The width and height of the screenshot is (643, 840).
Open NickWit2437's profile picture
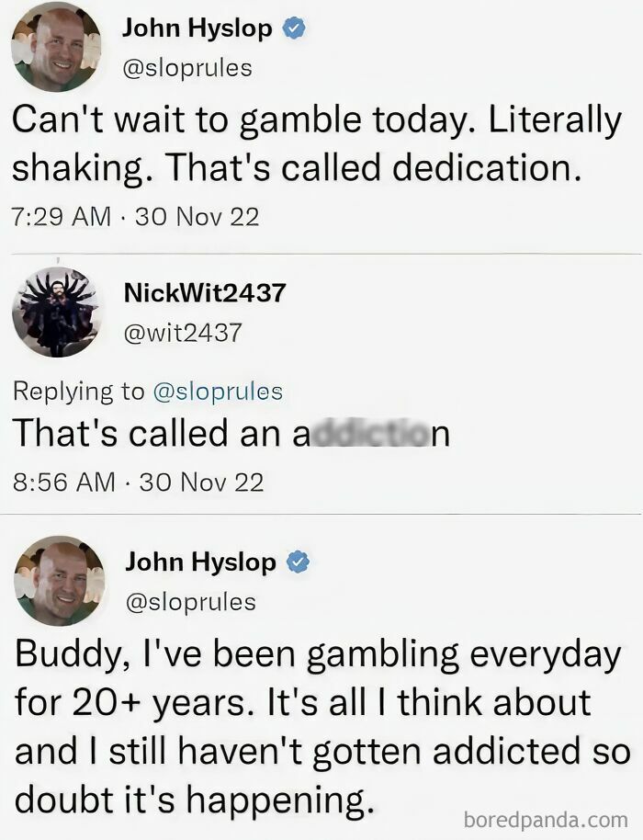tap(57, 312)
